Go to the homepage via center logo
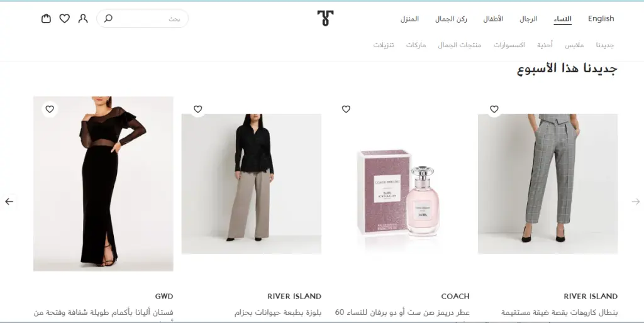This screenshot has height=323, width=644. pos(325,18)
